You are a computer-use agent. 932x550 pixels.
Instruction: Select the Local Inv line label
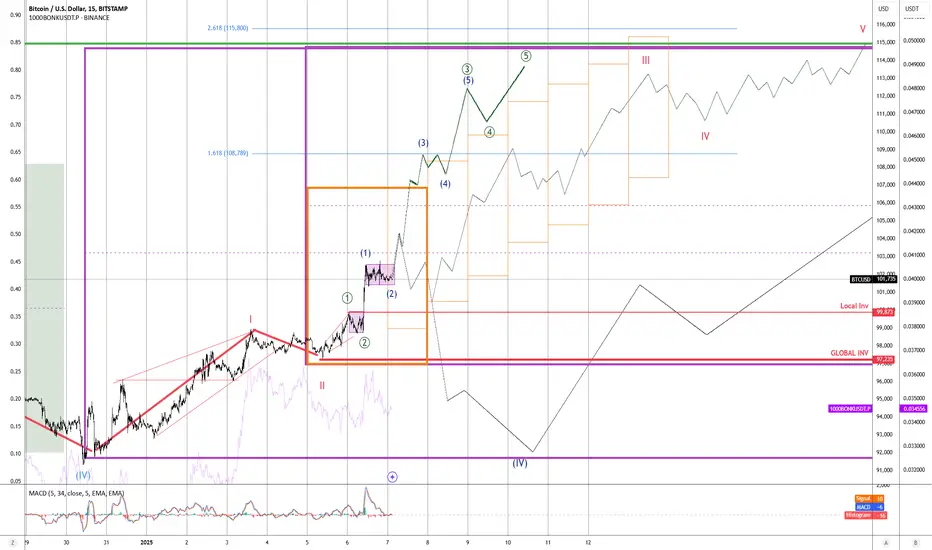click(854, 306)
